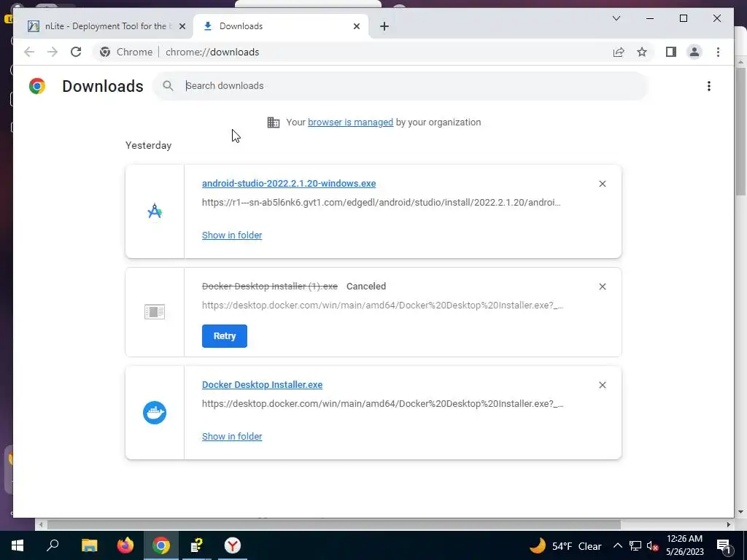Open android-studio-2022.2.1.20-windows.exe file link
This screenshot has width=747, height=560.
pos(289,183)
